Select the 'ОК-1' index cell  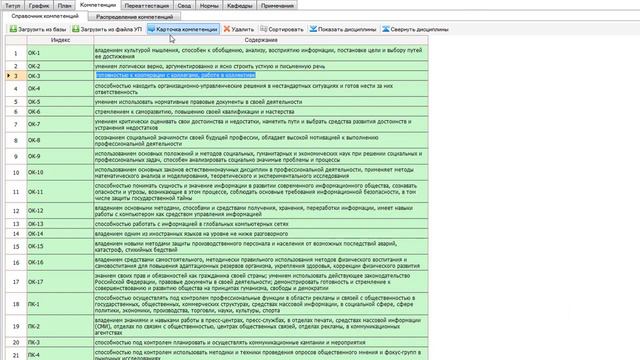(x=60, y=53)
